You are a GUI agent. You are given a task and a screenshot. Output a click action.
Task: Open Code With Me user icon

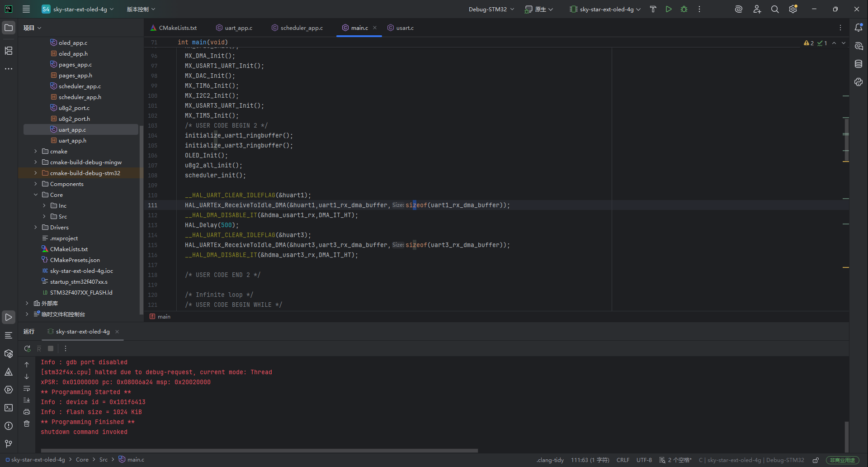coord(757,9)
